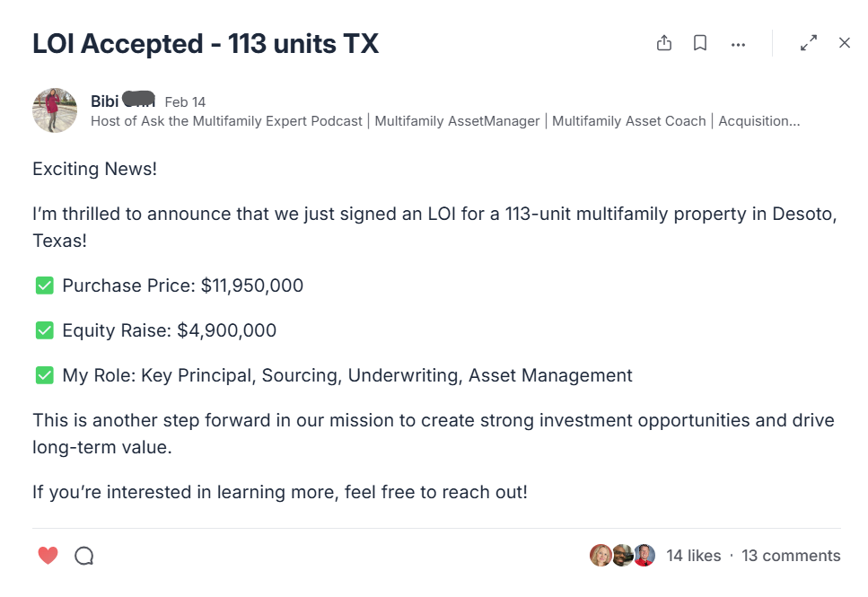Image resolution: width=868 pixels, height=597 pixels.
Task: Click the green checkmark beside My Role
Action: pyautogui.click(x=44, y=375)
